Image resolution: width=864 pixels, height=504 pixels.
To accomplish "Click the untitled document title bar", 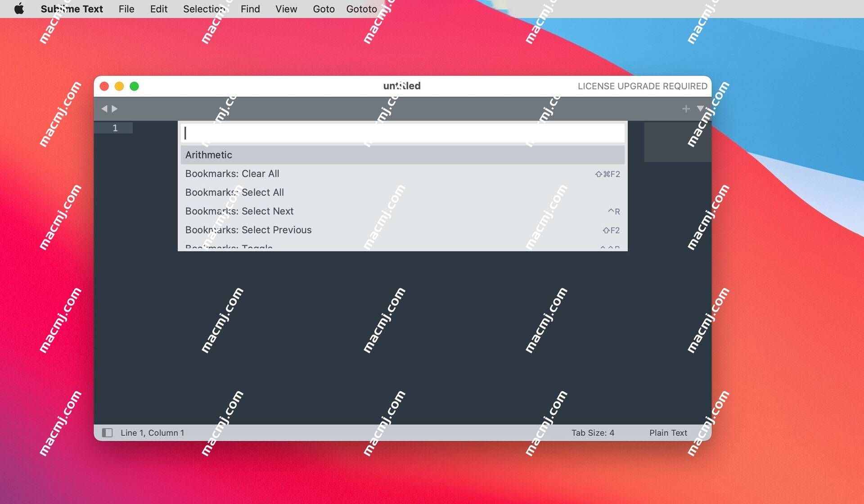I will tap(401, 86).
